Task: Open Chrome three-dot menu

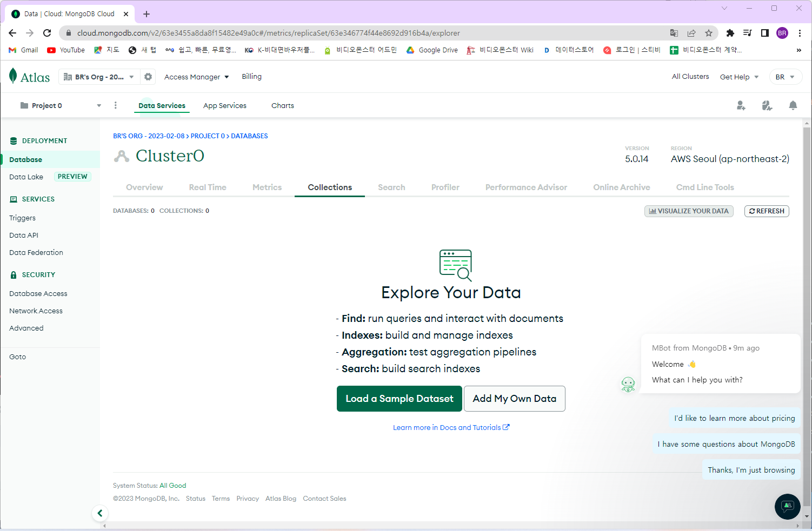Action: coord(800,33)
